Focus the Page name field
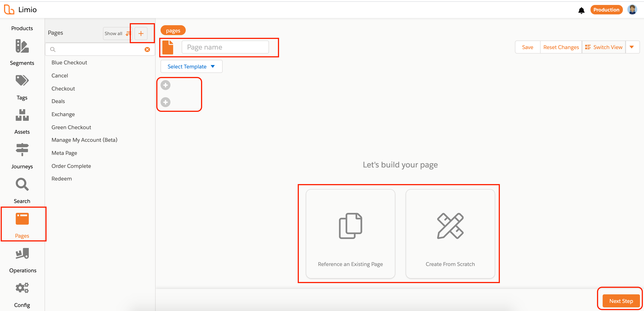Viewport: 644px width, 311px height. [x=225, y=47]
